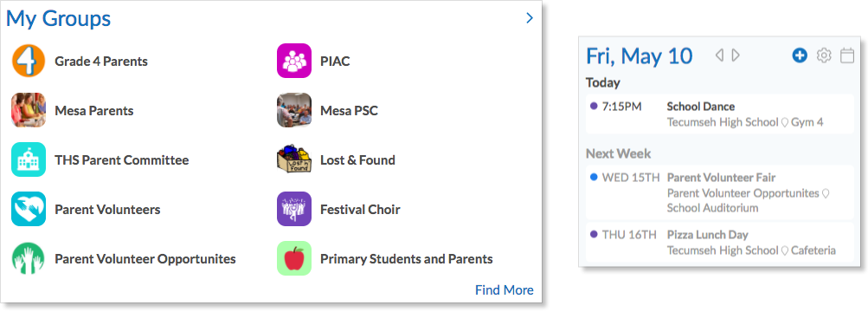
Task: Open the Lost & Found box icon
Action: (294, 159)
